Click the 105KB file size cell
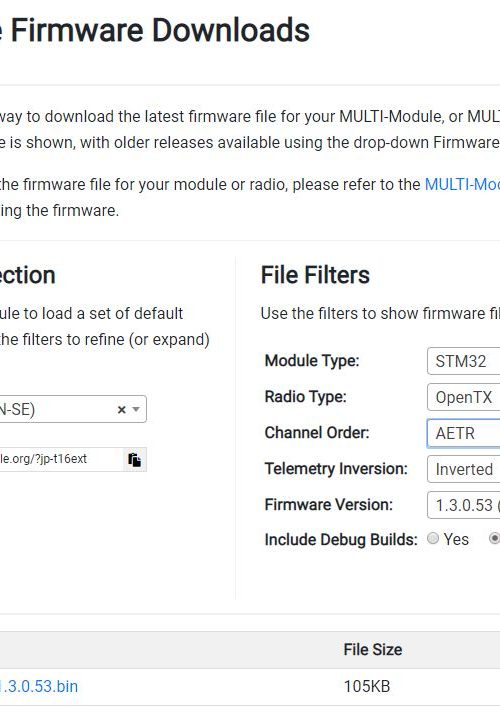This screenshot has height=725, width=500. pyautogui.click(x=367, y=686)
